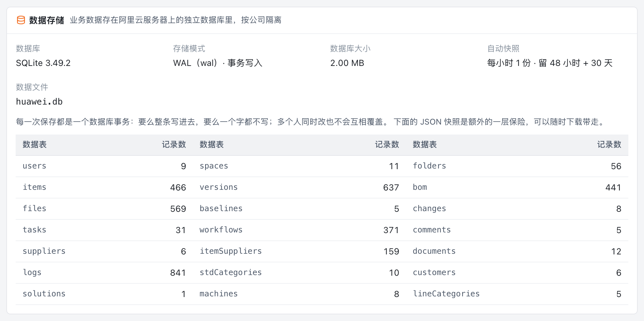Click the 数据存储 heading

point(47,20)
